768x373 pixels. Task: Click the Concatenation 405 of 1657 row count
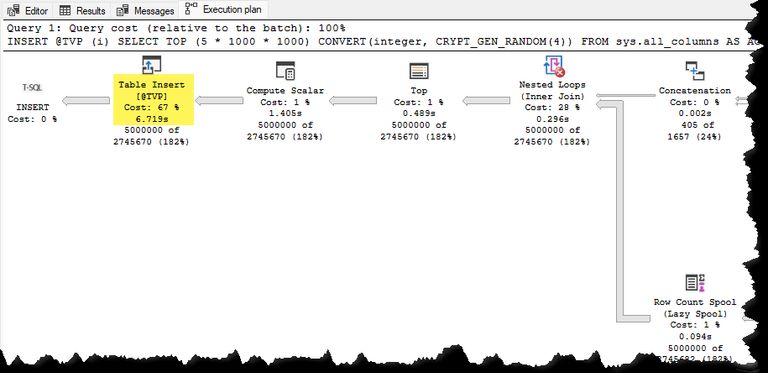point(695,131)
